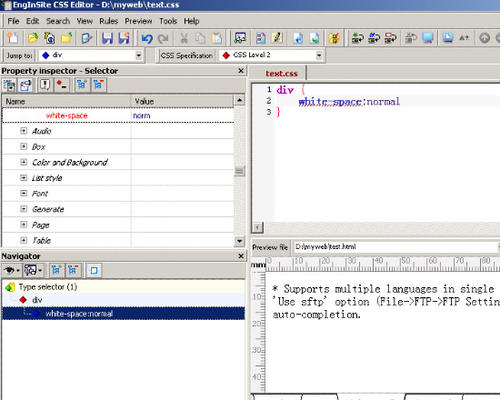Expand the Color and Background property group
Image resolution: width=500 pixels, height=400 pixels.
[x=23, y=162]
